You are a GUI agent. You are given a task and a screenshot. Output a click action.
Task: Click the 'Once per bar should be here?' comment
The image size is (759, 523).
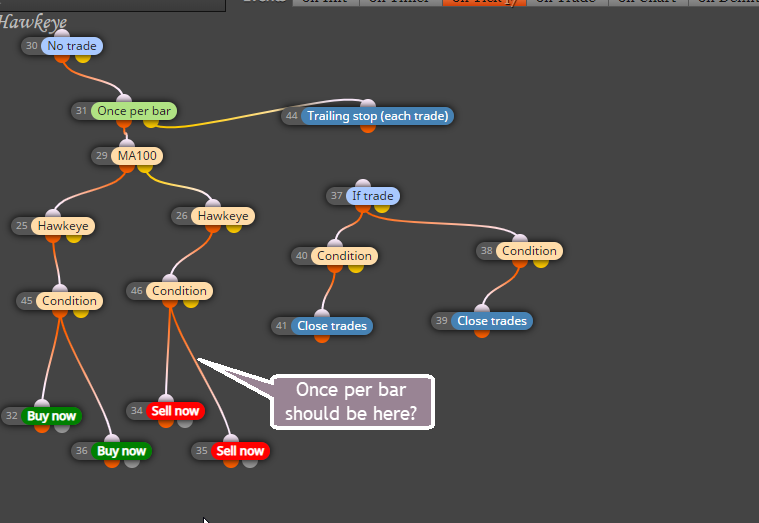pyautogui.click(x=352, y=402)
